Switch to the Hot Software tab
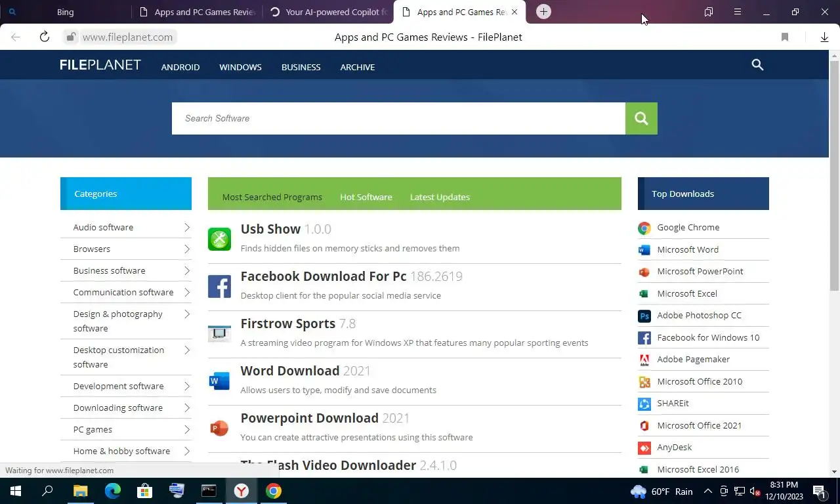840x504 pixels. point(366,197)
